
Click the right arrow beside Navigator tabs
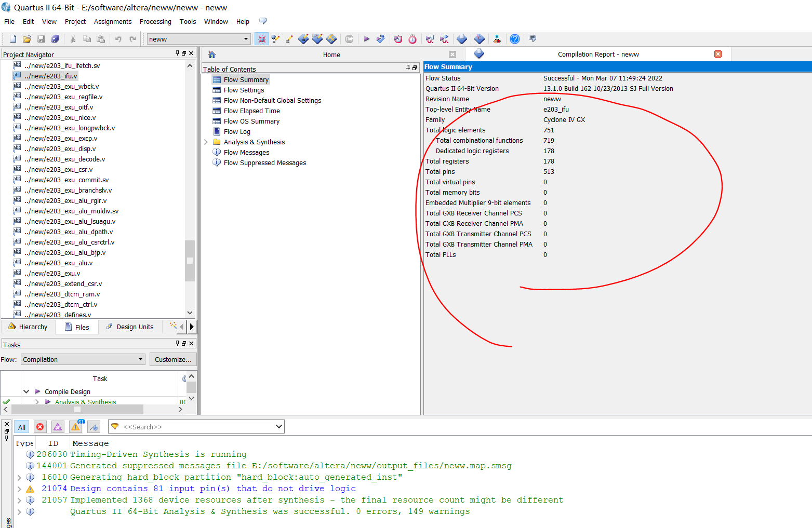(x=192, y=327)
